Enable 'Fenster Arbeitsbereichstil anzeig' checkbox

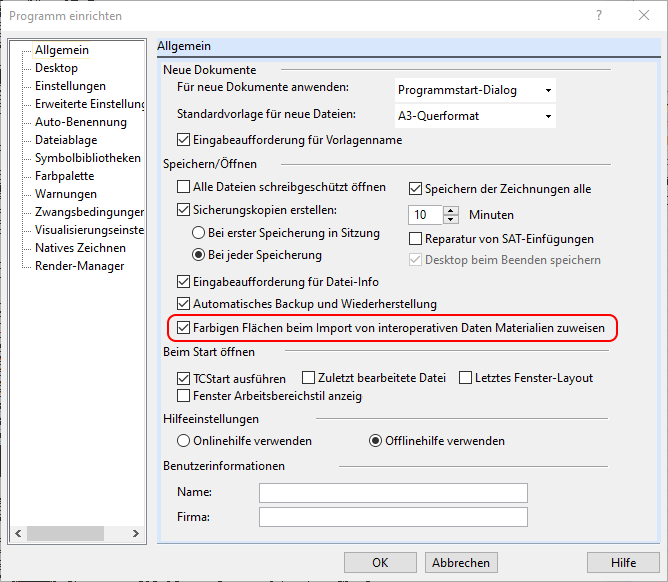pos(183,396)
